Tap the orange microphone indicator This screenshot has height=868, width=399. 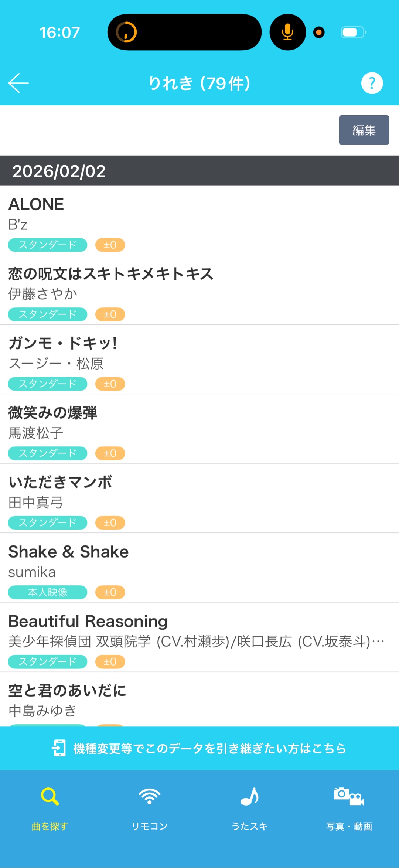pos(287,32)
